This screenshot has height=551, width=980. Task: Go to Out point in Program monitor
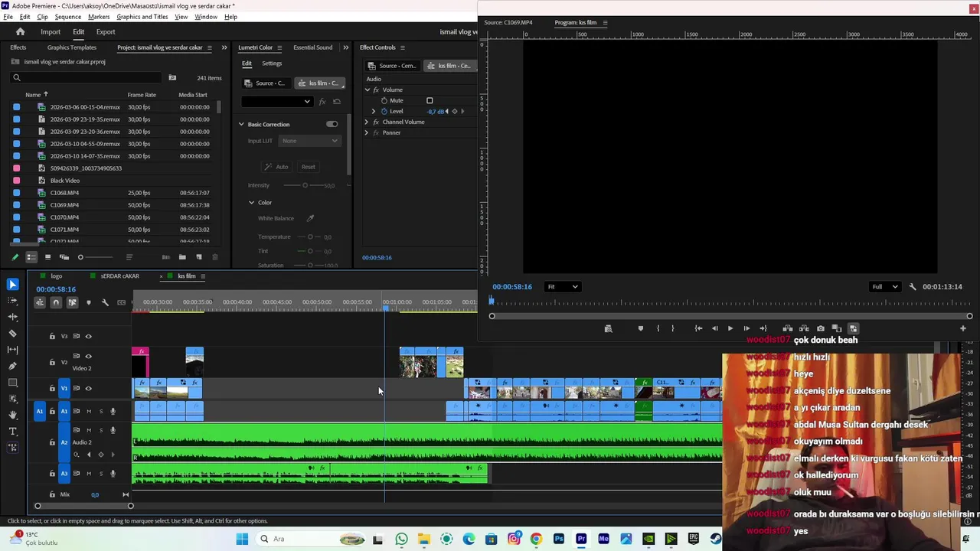point(763,328)
